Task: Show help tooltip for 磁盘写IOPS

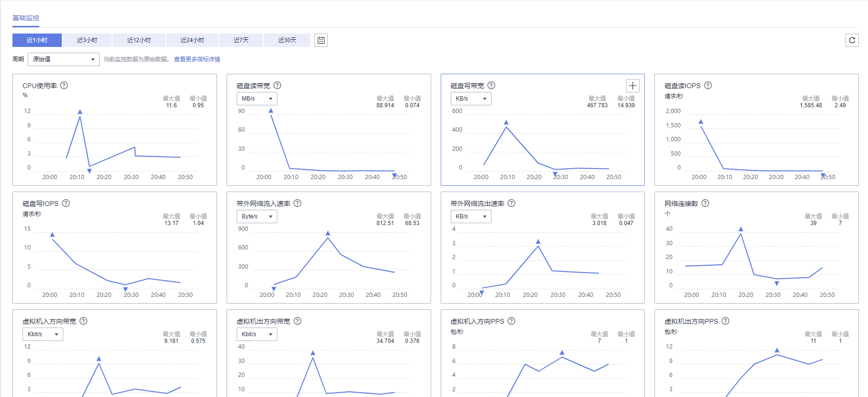Action: tap(66, 203)
